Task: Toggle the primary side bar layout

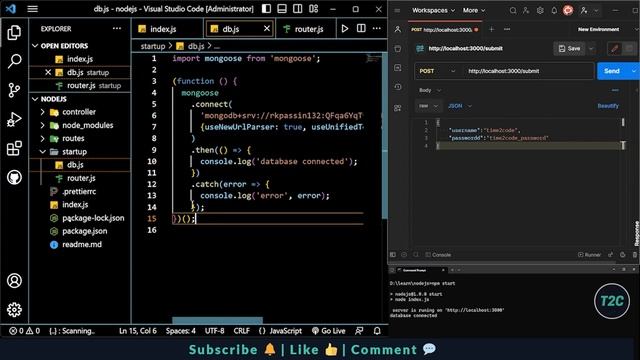Action: [266, 9]
